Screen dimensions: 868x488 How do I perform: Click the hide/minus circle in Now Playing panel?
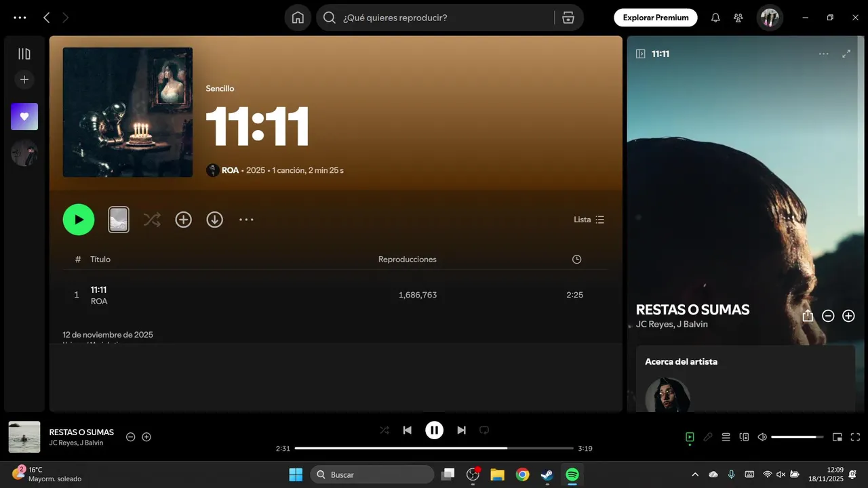(828, 316)
